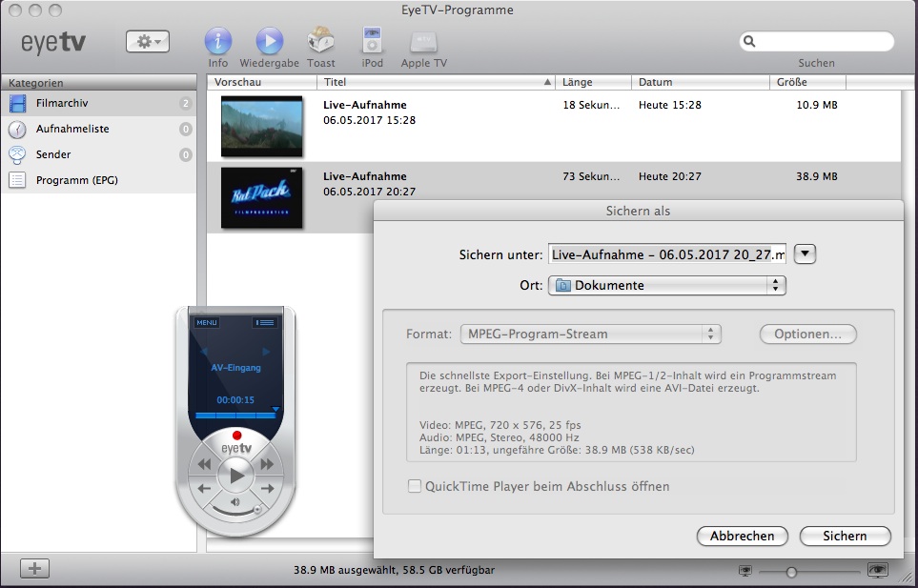The width and height of the screenshot is (918, 588).
Task: Export using the iPod icon
Action: pos(373,41)
